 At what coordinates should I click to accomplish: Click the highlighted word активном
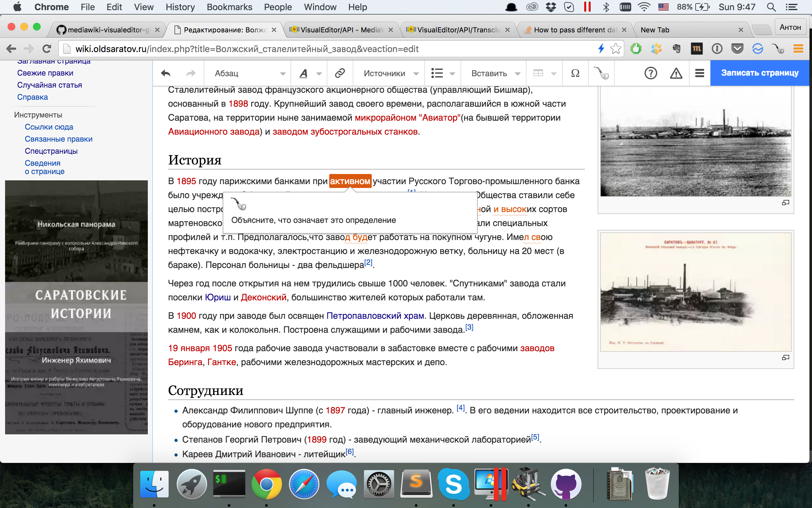[x=350, y=181]
